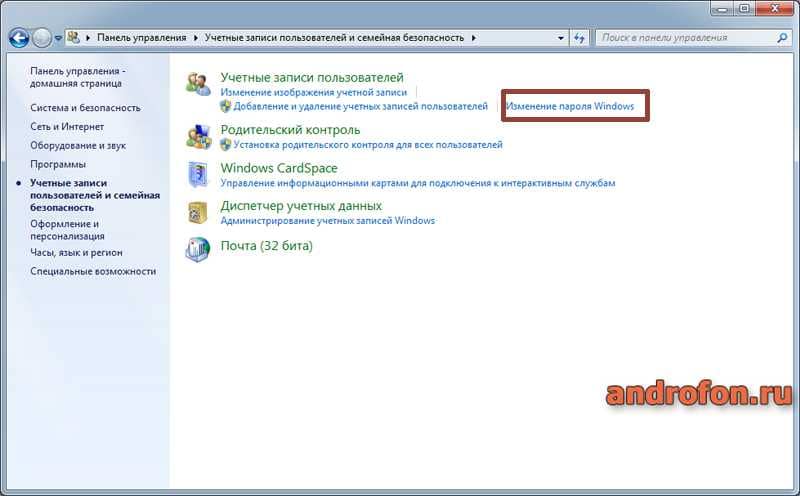Image resolution: width=800 pixels, height=496 pixels.
Task: Open Часы, язык и регион in sidebar
Action: (x=76, y=253)
